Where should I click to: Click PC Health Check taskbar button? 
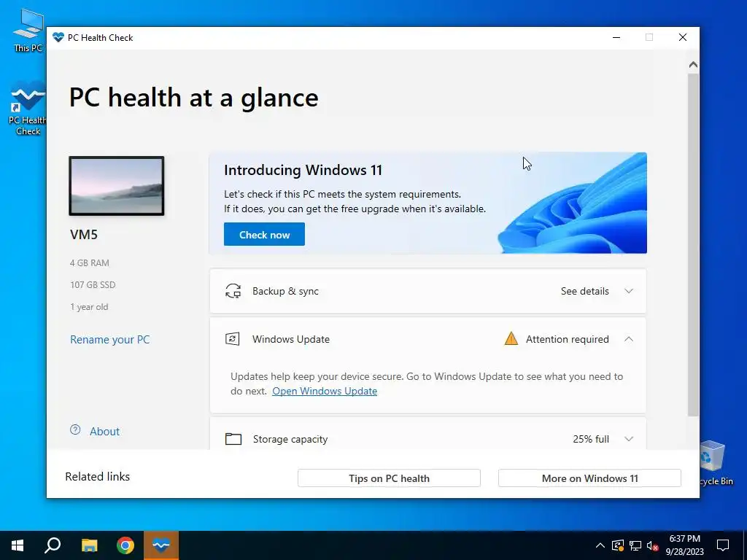[x=161, y=545]
